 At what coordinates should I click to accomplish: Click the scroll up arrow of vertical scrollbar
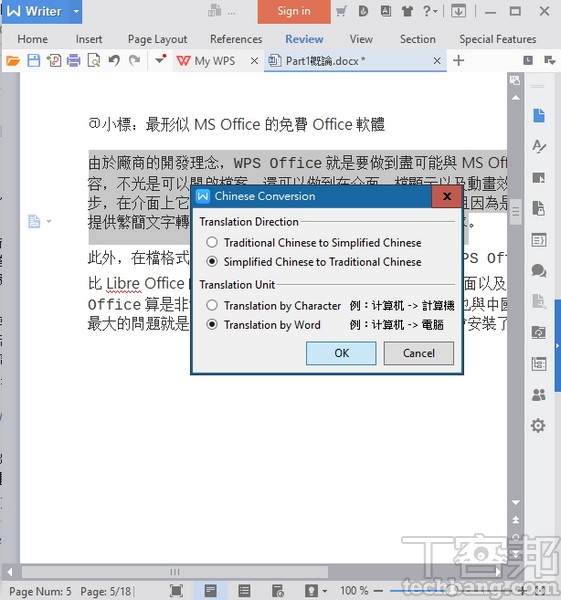(515, 98)
